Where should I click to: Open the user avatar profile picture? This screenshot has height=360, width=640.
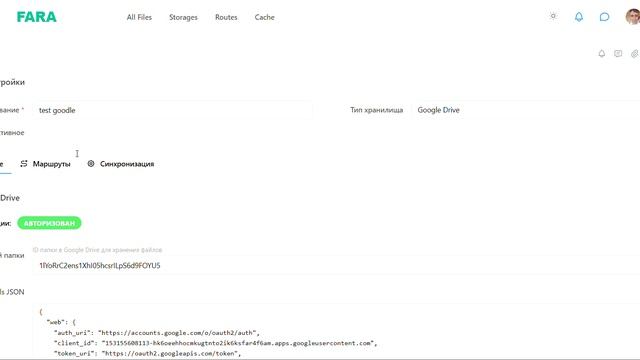633,17
